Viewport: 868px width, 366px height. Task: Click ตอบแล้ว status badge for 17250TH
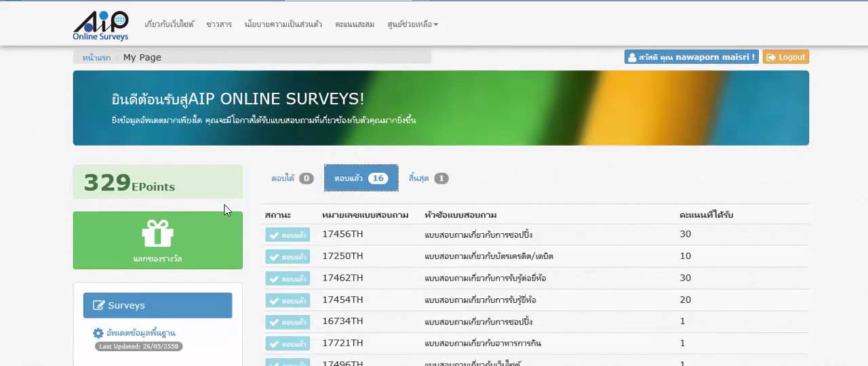tap(288, 257)
